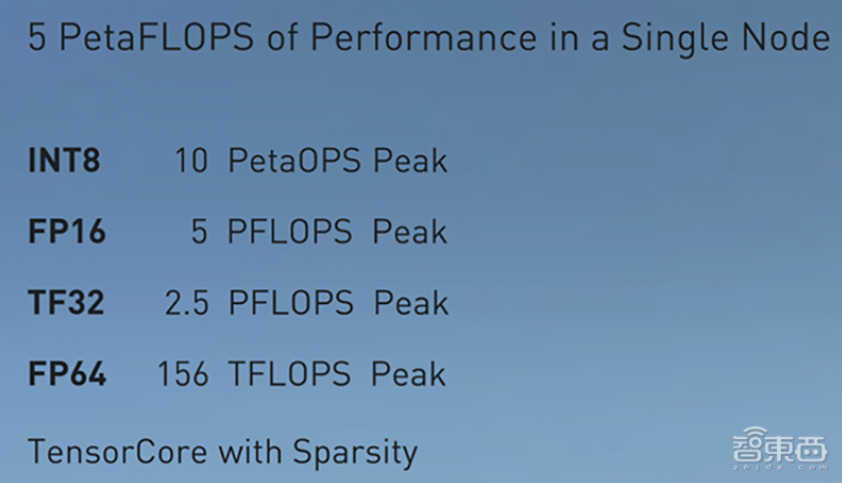Click 'TFLOPS' text in FP64 row
Viewport: 842px width, 483px height.
click(289, 374)
